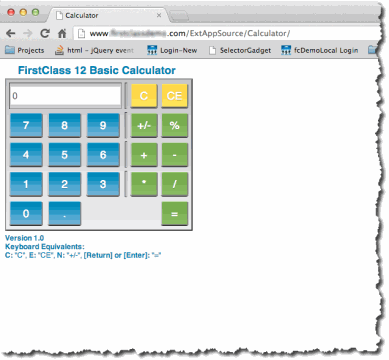
Task: Click the stack overflow icon of jQuery bookmark
Action: [x=59, y=50]
